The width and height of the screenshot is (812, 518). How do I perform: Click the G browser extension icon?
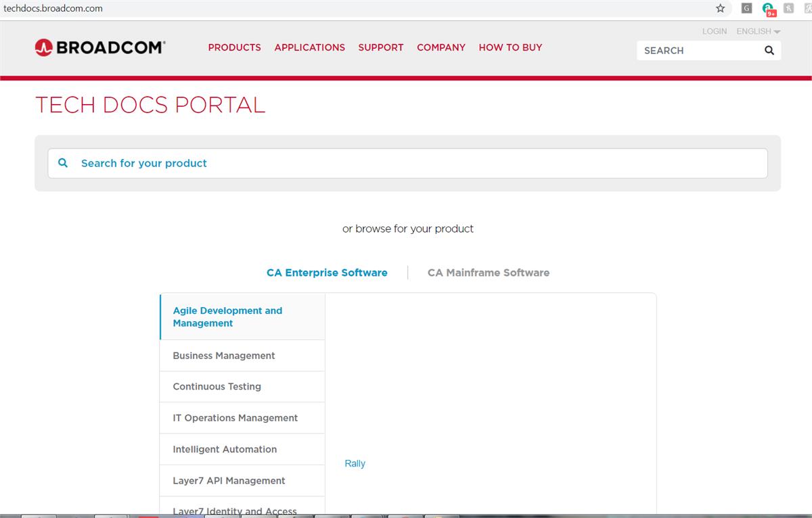click(x=746, y=8)
